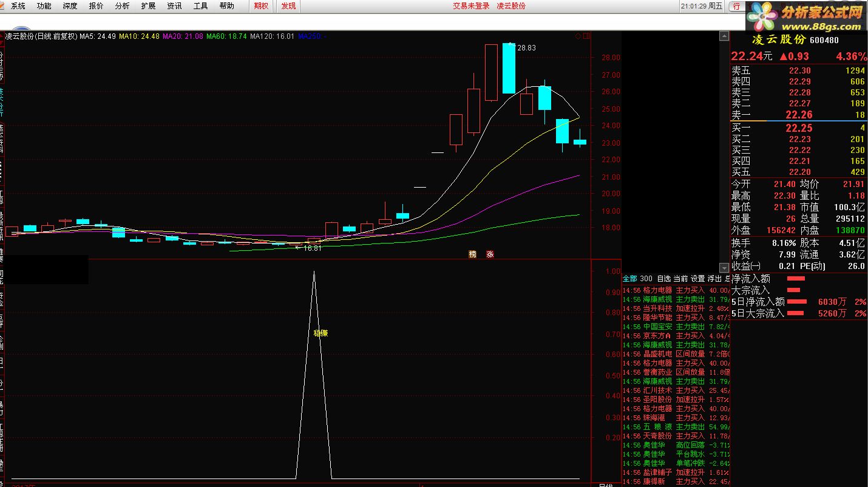Select the 奥佳华 高位回落 alert row
Image resolution: width=868 pixels, height=487 pixels.
676,445
